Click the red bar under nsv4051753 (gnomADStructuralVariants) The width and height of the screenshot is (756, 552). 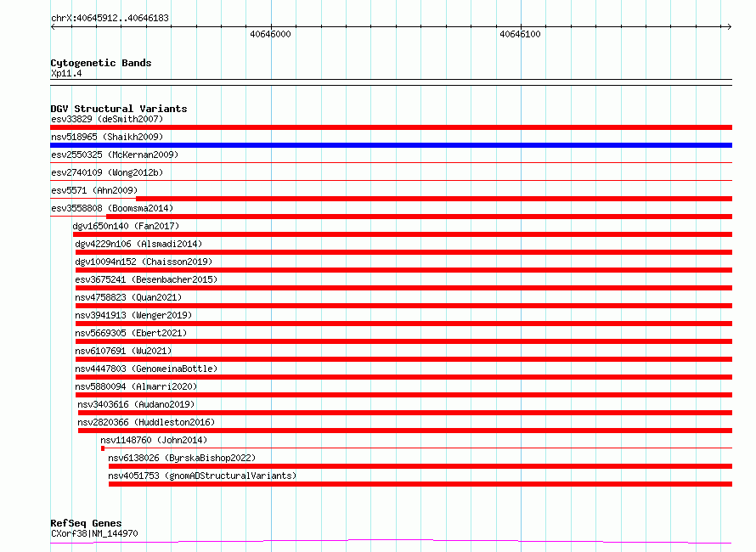coord(420,484)
